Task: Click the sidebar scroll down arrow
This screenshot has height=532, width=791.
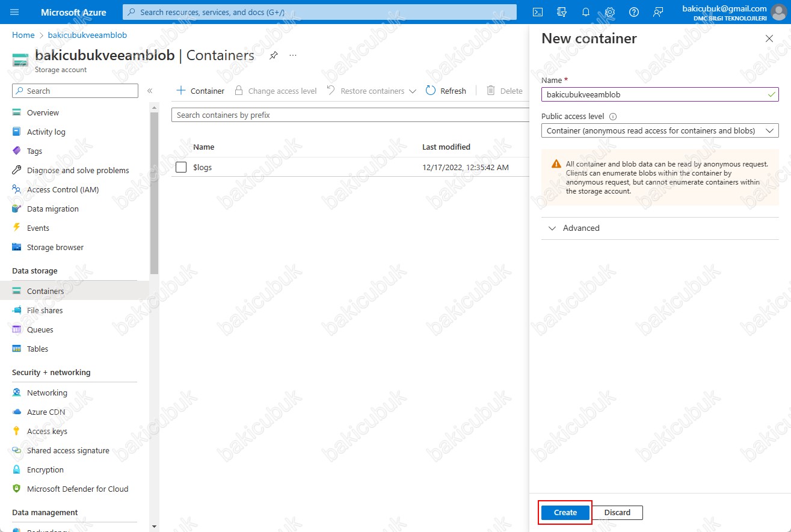Action: [154, 527]
